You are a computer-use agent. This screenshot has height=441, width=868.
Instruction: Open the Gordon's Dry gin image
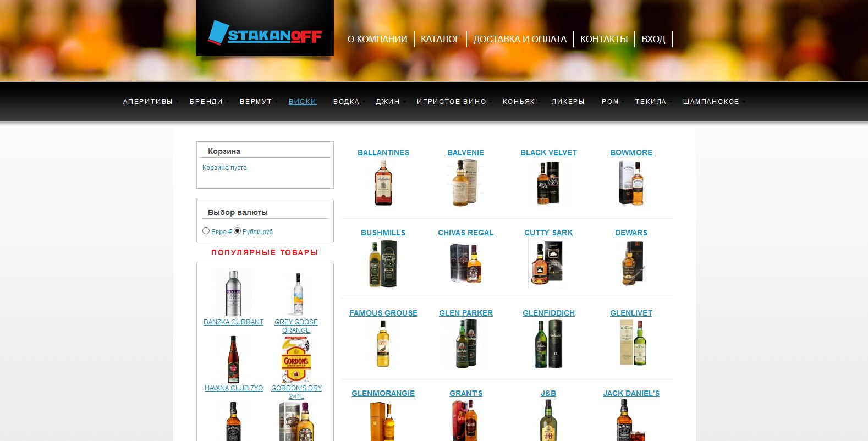(296, 359)
